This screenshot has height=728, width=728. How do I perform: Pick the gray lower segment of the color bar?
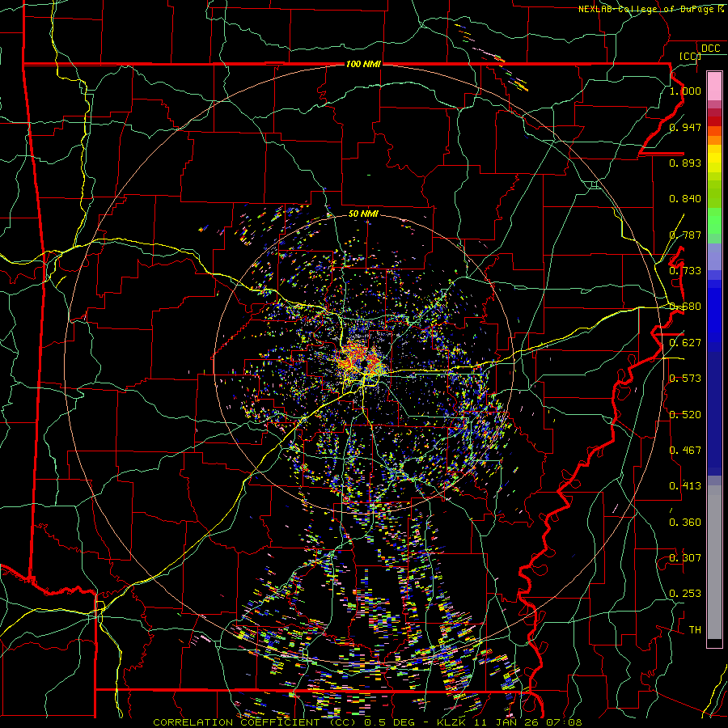714,562
